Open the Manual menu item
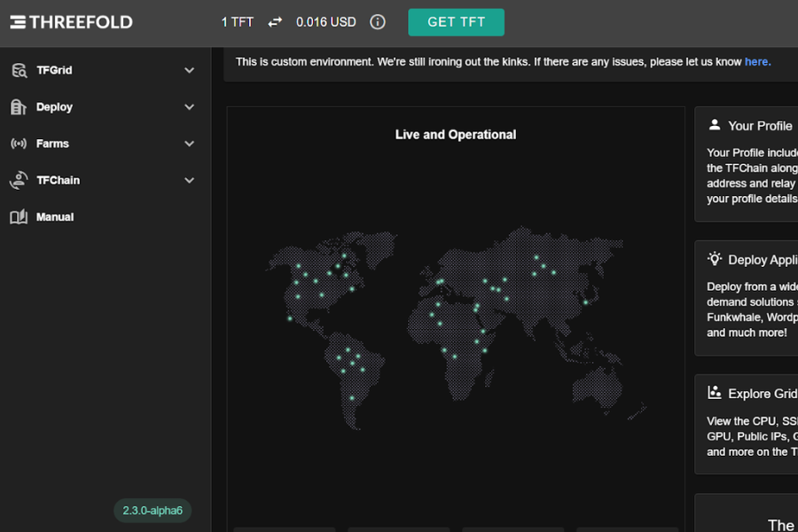The width and height of the screenshot is (798, 532). 55,217
